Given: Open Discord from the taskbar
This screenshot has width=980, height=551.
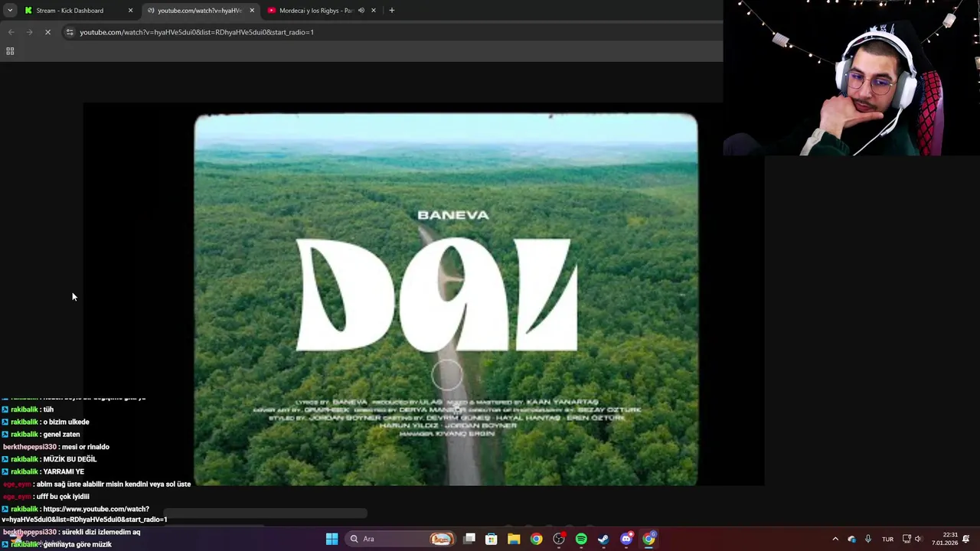Looking at the screenshot, I should click(626, 539).
